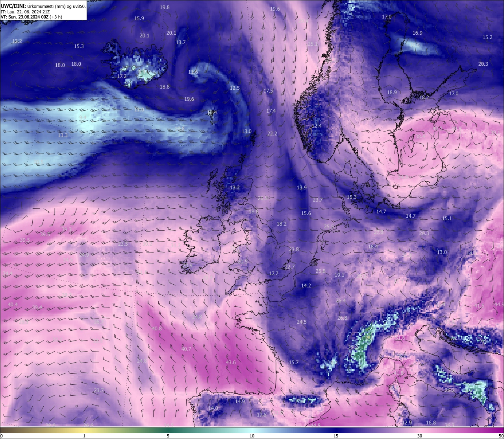Click the 43.6 value in Bay of Biscay
Screen dimensions: 504x439
[231, 363]
